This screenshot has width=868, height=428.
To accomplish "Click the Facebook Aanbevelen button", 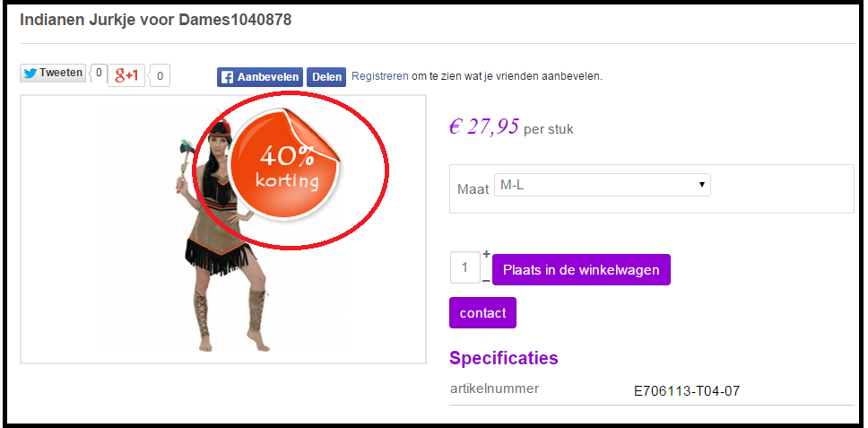I will tap(260, 77).
